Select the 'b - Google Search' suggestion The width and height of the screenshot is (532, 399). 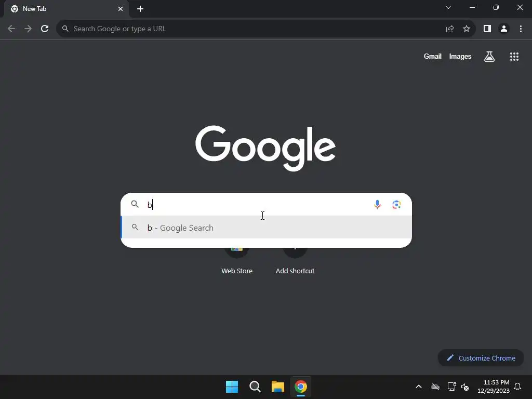point(267,228)
